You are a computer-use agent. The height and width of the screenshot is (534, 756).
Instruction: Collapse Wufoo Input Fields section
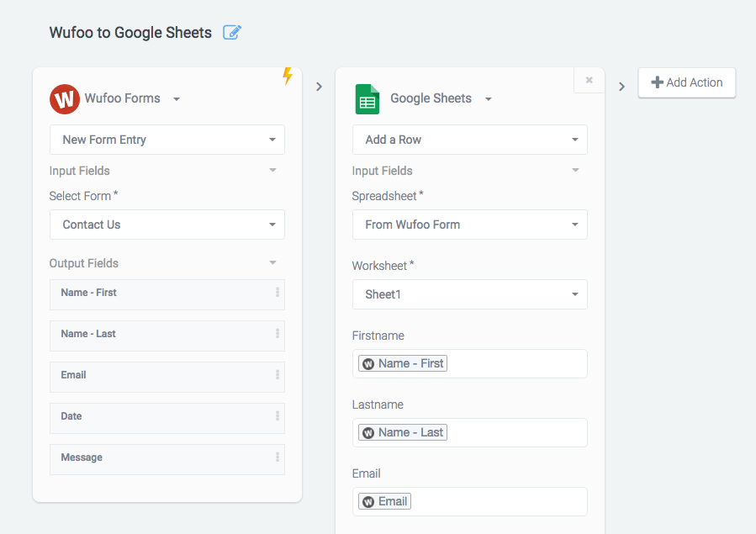pyautogui.click(x=272, y=170)
